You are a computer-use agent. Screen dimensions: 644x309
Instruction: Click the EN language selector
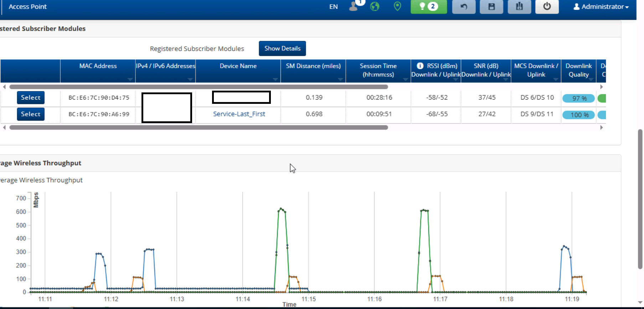click(x=333, y=7)
